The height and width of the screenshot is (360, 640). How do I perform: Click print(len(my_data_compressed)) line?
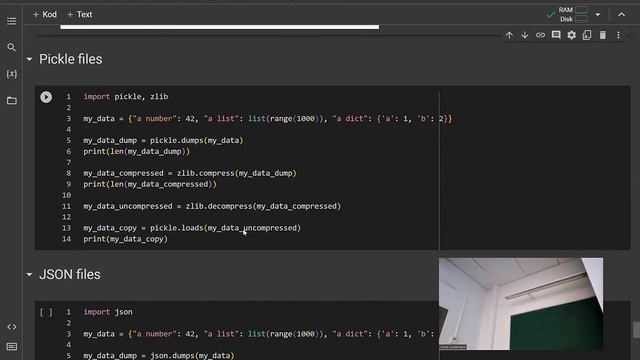(150, 184)
